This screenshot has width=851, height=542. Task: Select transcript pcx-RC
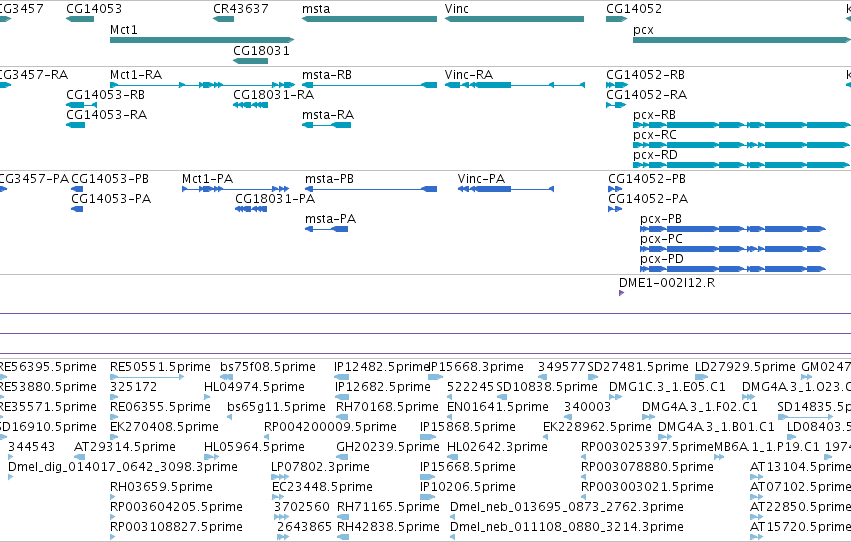coord(741,145)
